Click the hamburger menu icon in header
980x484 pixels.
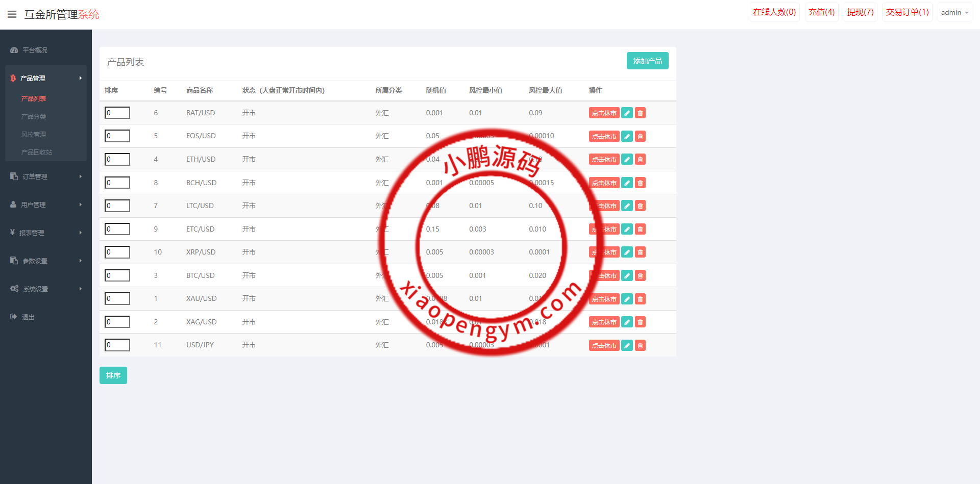click(12, 14)
